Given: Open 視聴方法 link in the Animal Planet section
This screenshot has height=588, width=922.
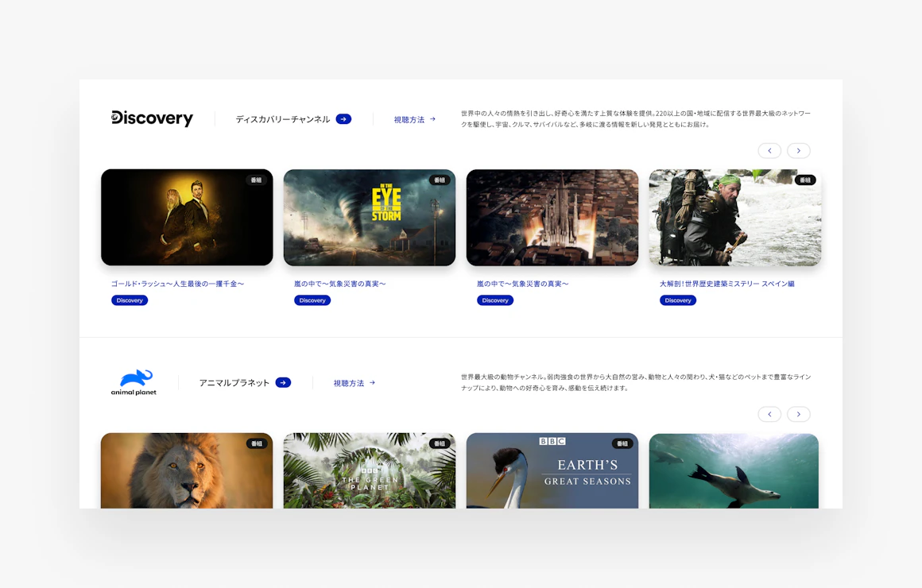Looking at the screenshot, I should click(x=354, y=383).
